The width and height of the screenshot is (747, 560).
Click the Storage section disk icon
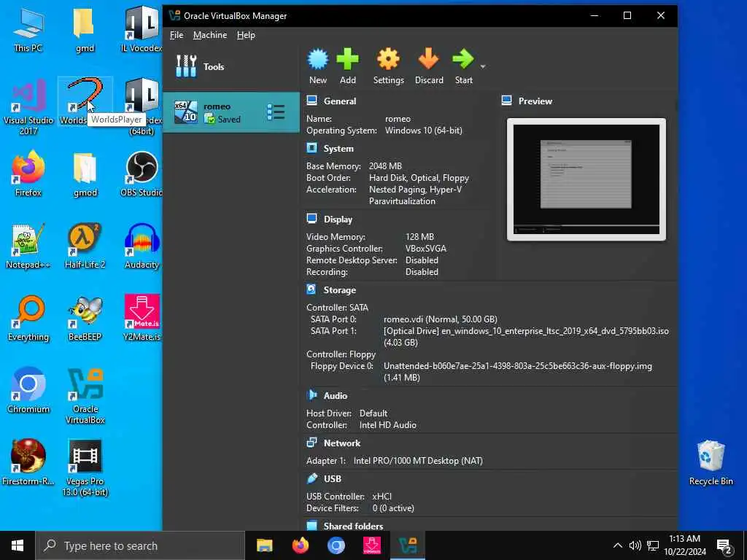[311, 289]
